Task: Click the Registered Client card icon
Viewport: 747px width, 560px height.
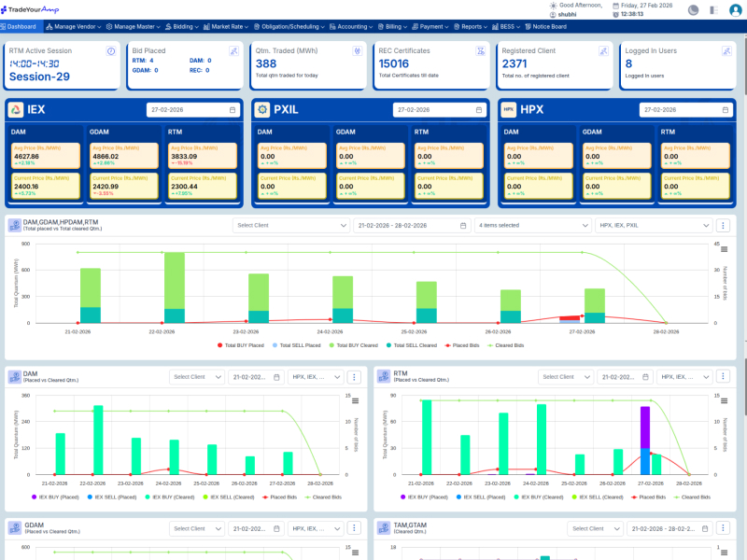Action: [603, 51]
